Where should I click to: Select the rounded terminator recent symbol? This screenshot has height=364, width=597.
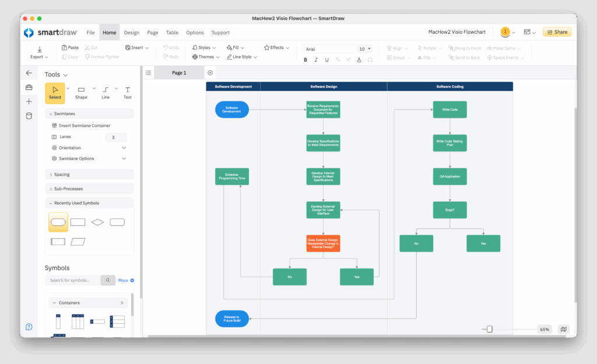click(58, 222)
